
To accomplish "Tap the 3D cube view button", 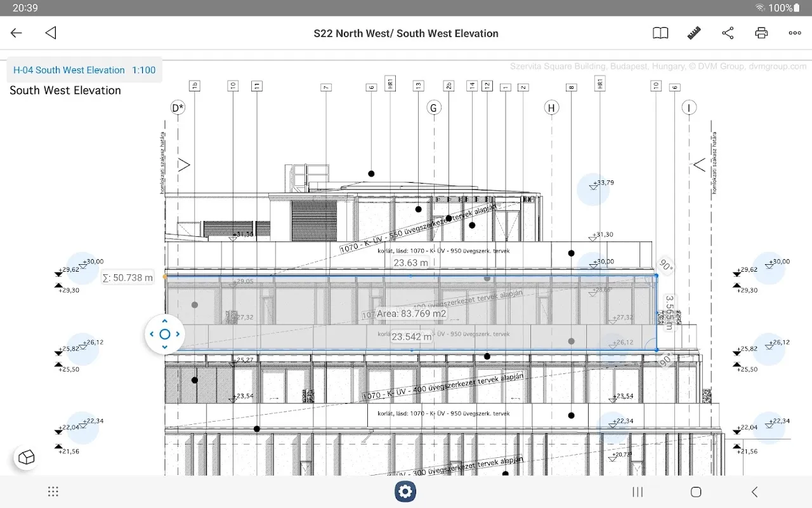I will [27, 457].
